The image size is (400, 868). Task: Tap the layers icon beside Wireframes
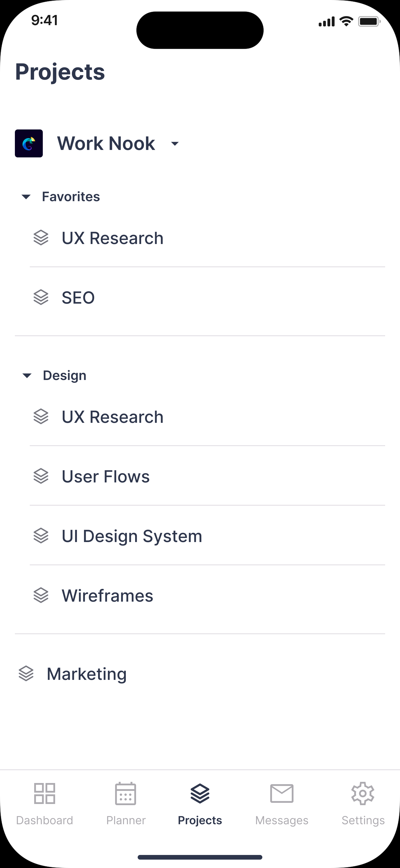coord(41,595)
